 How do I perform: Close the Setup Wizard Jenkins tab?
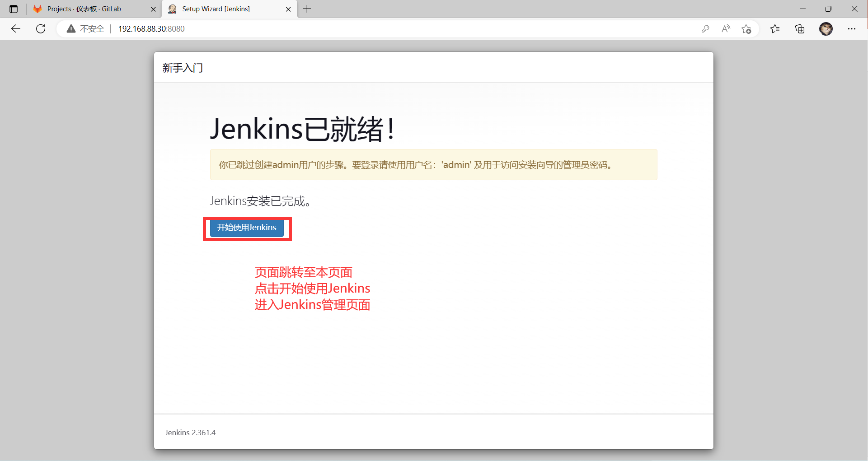point(288,9)
